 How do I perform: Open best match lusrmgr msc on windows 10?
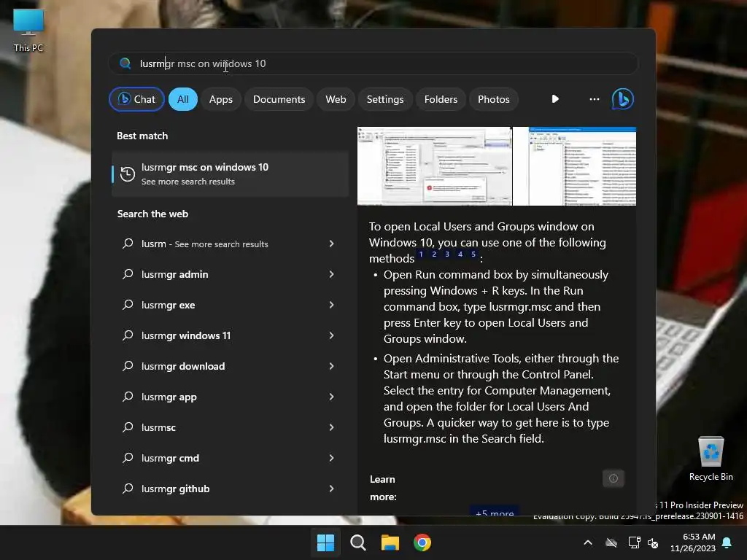[x=230, y=174]
